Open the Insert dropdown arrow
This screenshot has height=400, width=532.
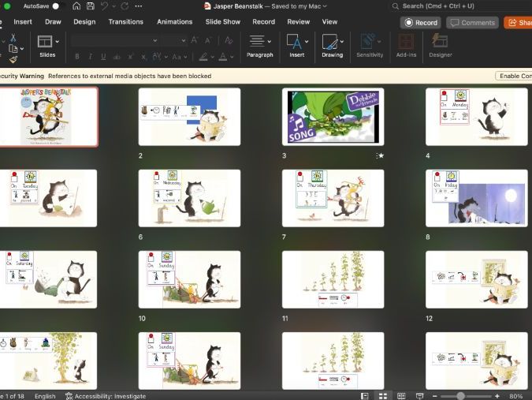click(307, 42)
